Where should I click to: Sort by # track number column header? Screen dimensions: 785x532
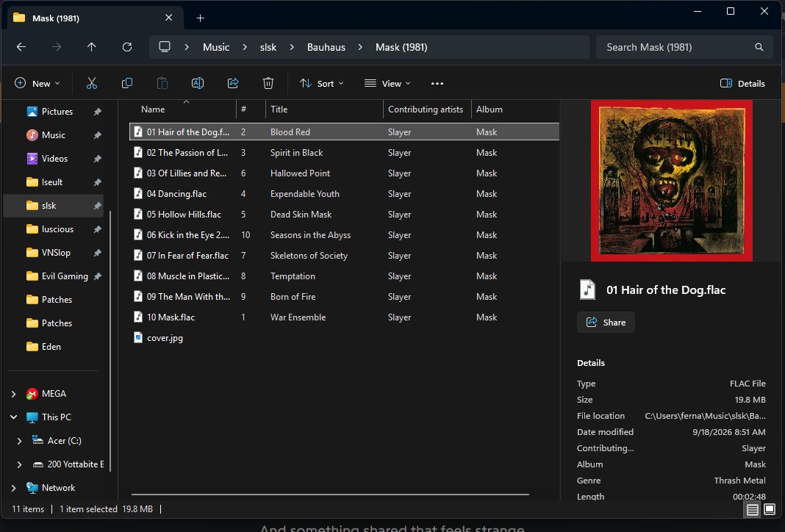251,109
